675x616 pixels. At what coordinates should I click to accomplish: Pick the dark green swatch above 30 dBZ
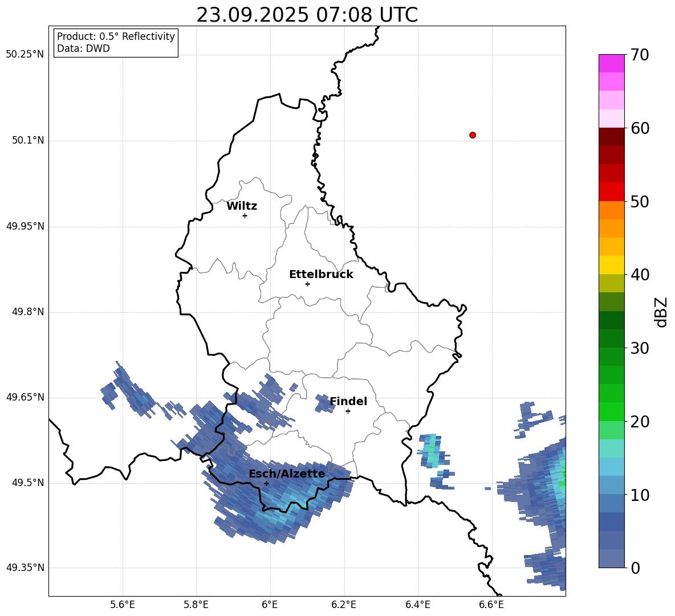pyautogui.click(x=611, y=338)
